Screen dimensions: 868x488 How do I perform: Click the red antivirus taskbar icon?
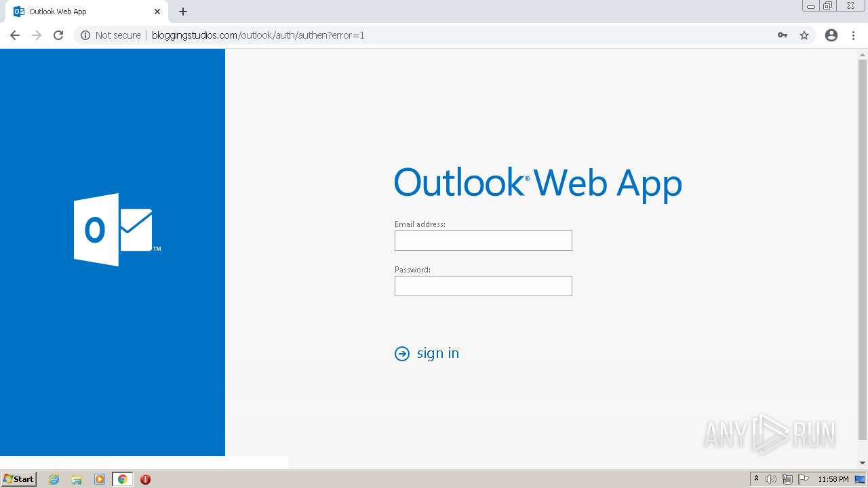tap(145, 479)
